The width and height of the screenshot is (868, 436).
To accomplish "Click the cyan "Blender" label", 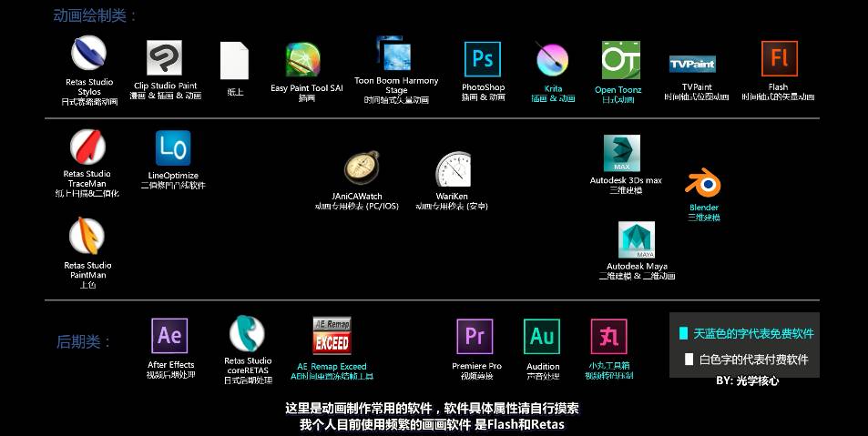I will (703, 208).
